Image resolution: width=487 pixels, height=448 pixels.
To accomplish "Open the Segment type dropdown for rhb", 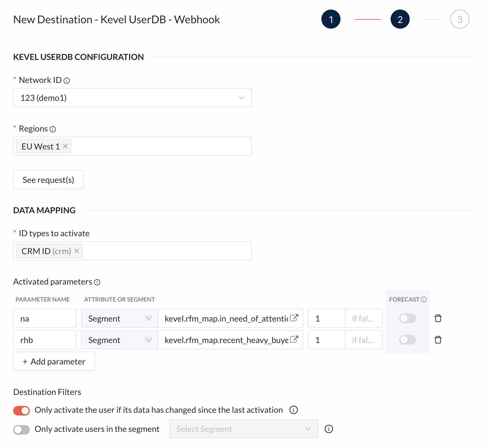I will click(119, 340).
